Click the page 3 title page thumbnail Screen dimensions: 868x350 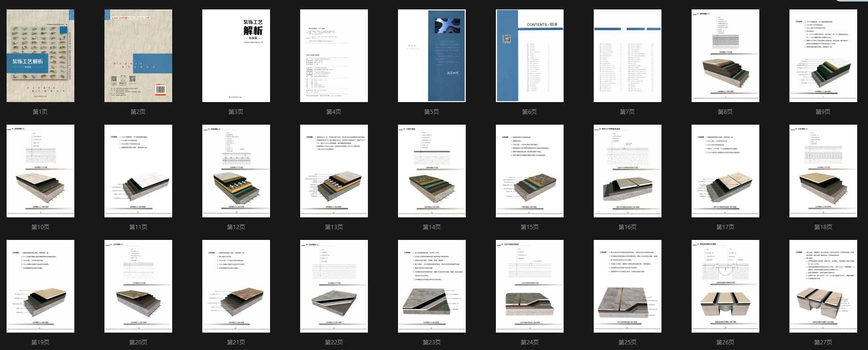(236, 56)
